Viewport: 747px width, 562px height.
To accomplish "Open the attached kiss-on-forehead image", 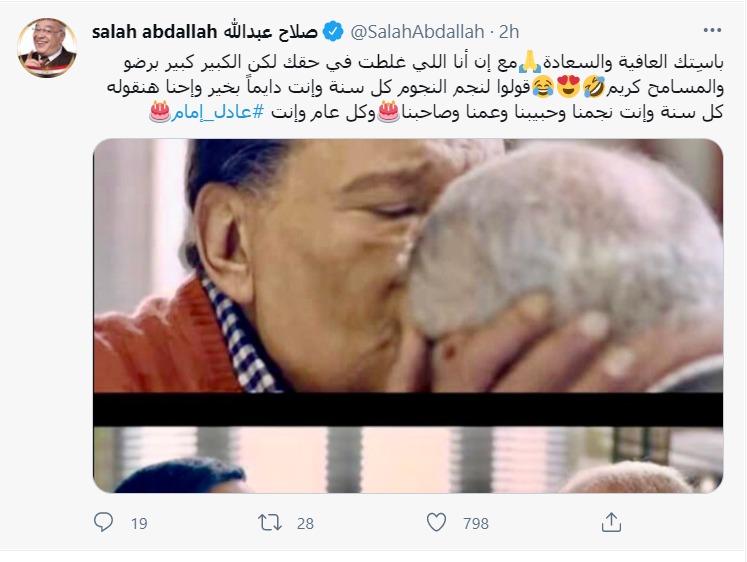I will 408,315.
